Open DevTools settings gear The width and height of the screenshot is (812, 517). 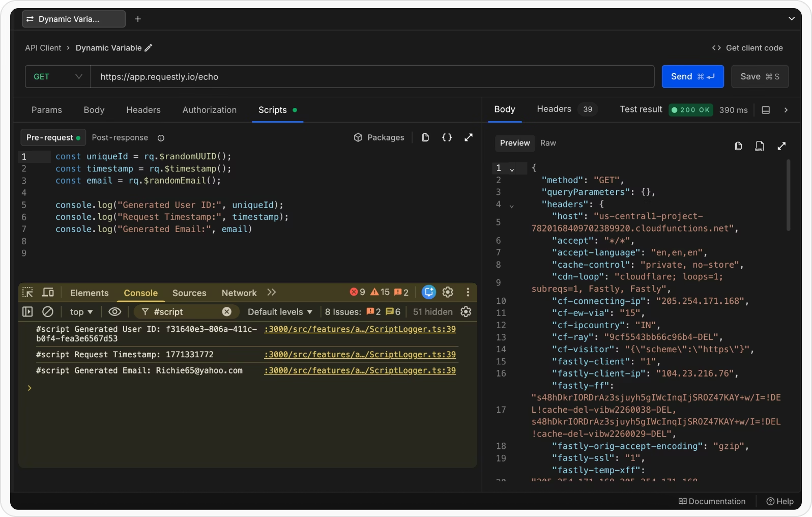(x=448, y=292)
